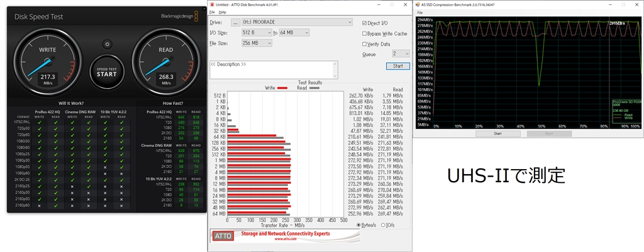The image size is (644, 252).
Task: Click the Will It Work? heading
Action: [x=72, y=104]
